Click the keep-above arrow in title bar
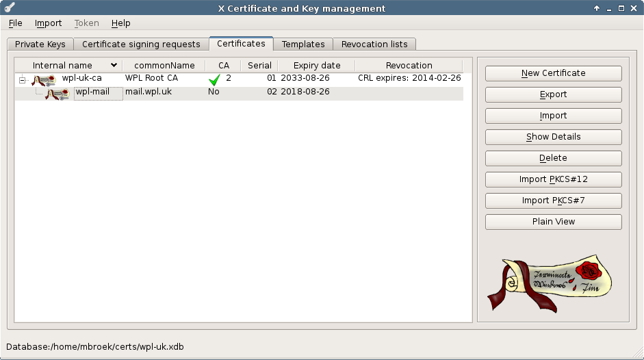The width and height of the screenshot is (644, 360). [596, 8]
